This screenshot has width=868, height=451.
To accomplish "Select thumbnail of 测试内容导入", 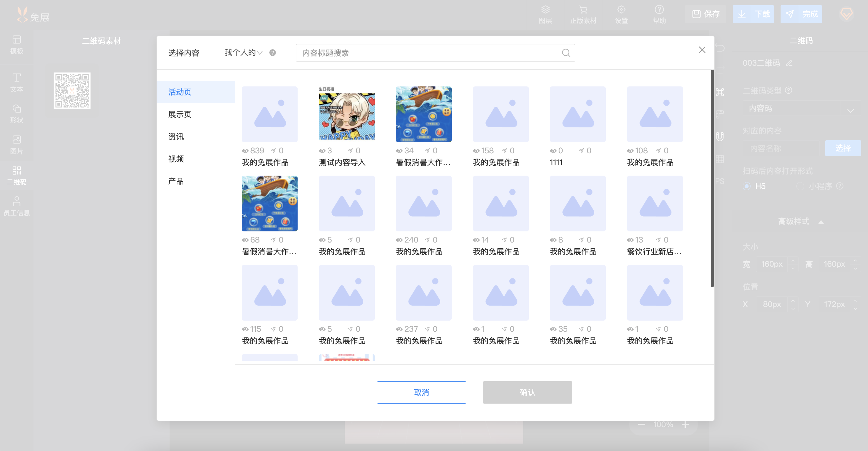I will pyautogui.click(x=346, y=114).
